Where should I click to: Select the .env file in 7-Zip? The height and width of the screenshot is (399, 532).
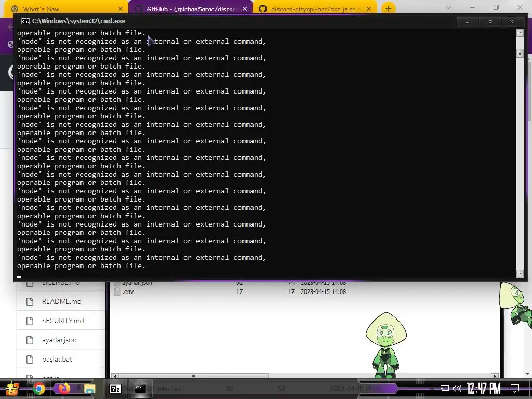128,292
